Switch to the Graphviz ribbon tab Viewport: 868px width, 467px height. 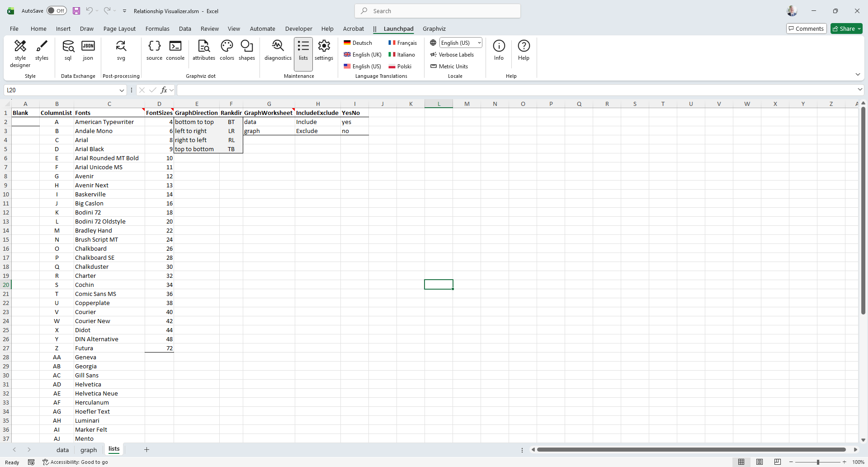click(434, 29)
